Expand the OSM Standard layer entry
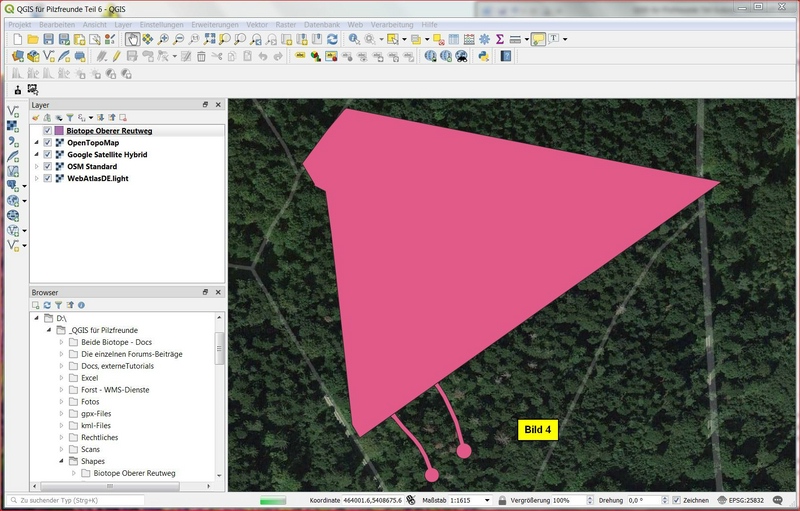800x511 pixels. tap(36, 167)
